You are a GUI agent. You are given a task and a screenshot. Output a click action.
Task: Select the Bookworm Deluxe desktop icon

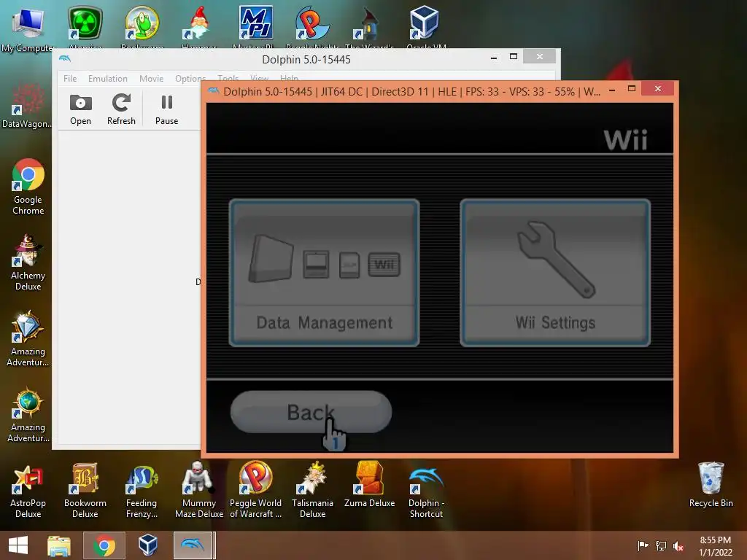[x=85, y=491]
